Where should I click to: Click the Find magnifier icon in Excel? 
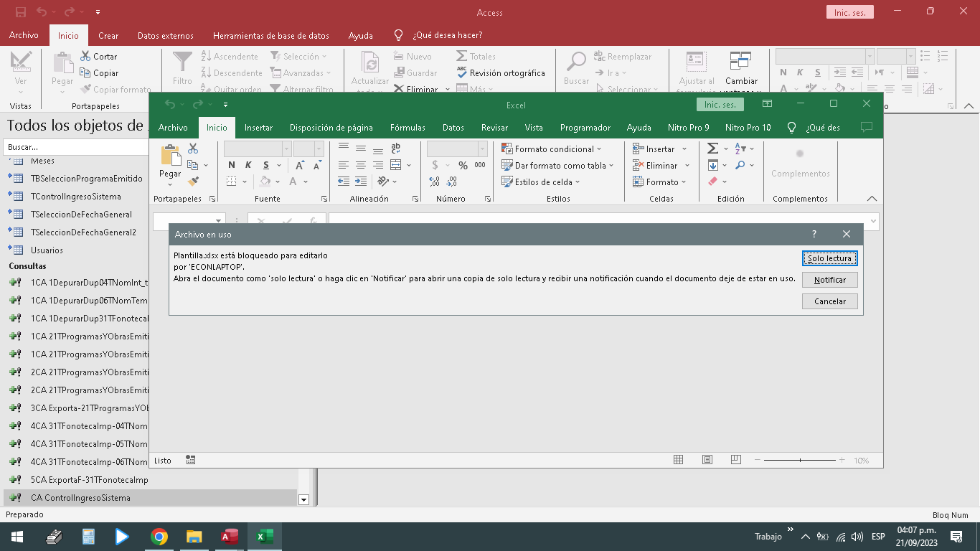tap(740, 165)
